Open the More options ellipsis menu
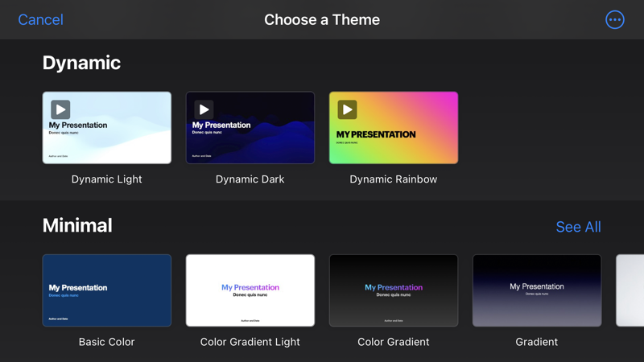 click(614, 19)
